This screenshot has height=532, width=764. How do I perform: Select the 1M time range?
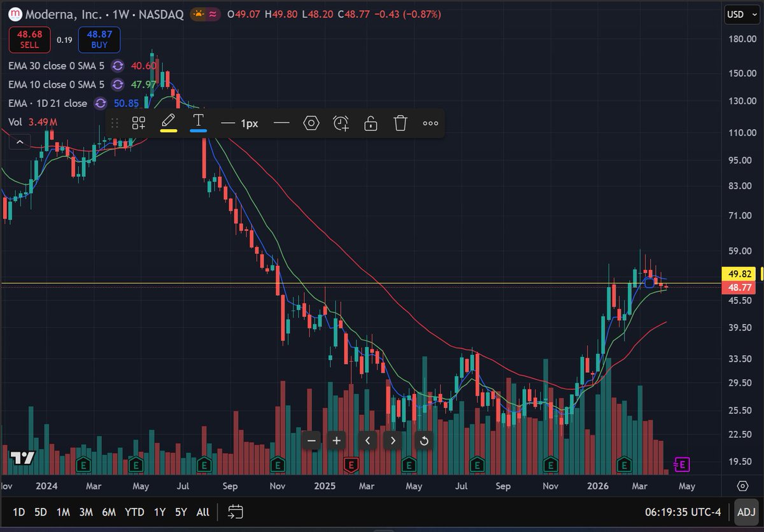[63, 512]
